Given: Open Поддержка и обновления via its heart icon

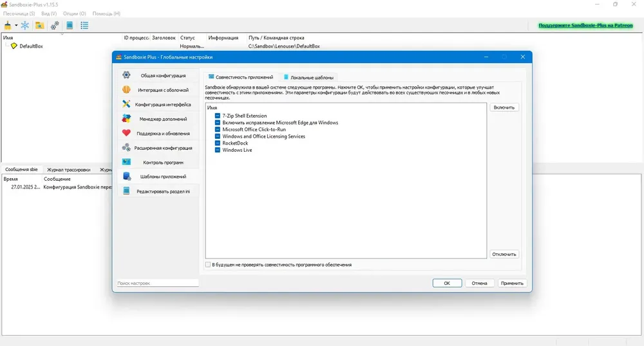Looking at the screenshot, I should point(126,133).
